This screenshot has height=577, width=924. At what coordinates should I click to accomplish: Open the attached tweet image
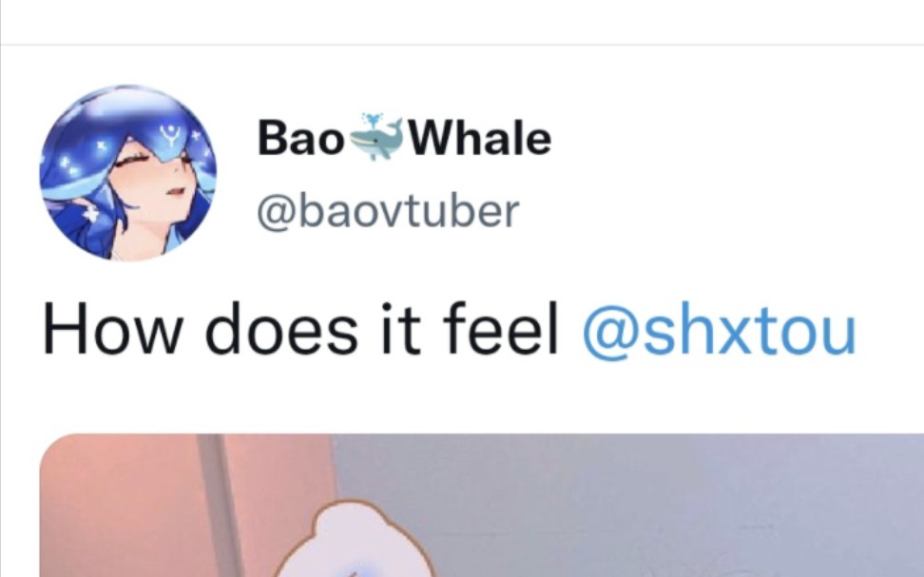[481, 505]
